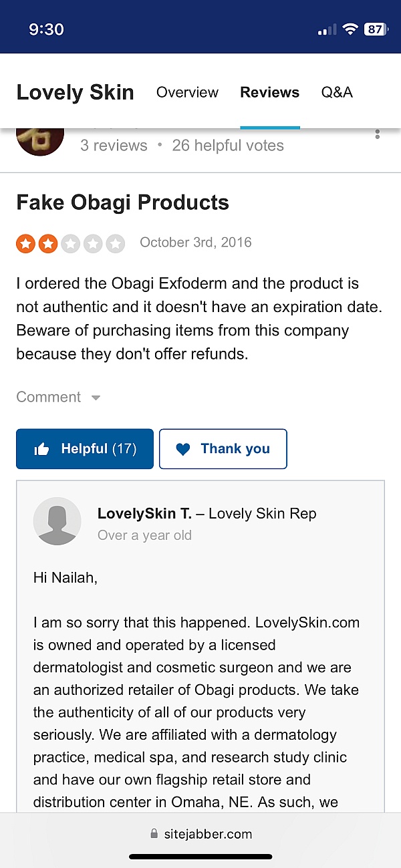Tap the lock icon beside sitejabber.com
The height and width of the screenshot is (868, 401).
[154, 834]
